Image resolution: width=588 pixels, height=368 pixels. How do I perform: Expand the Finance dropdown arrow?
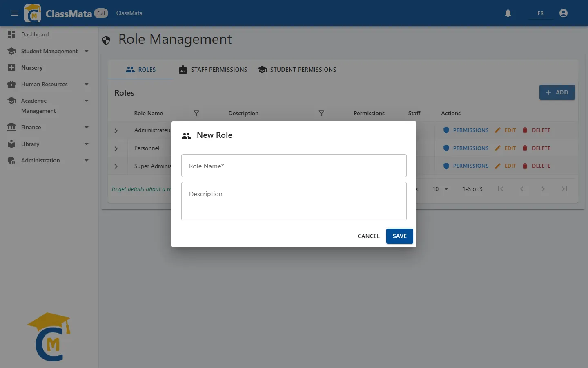tap(87, 127)
